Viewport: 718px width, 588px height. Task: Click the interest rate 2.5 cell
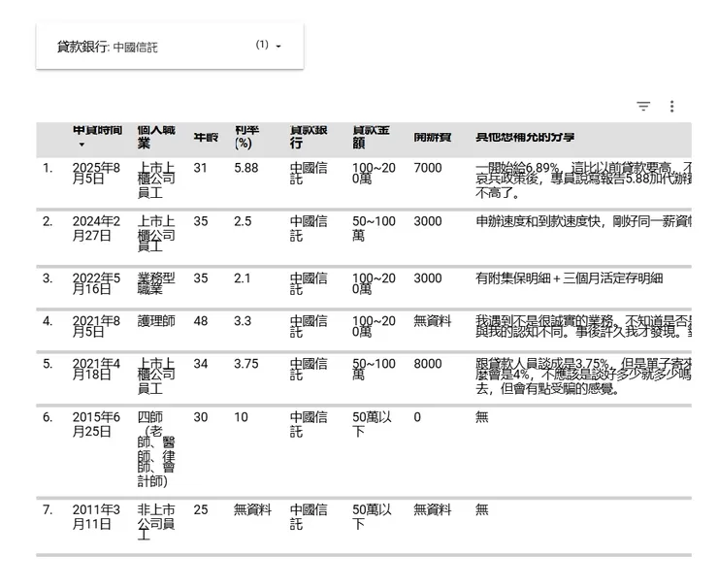(x=243, y=221)
